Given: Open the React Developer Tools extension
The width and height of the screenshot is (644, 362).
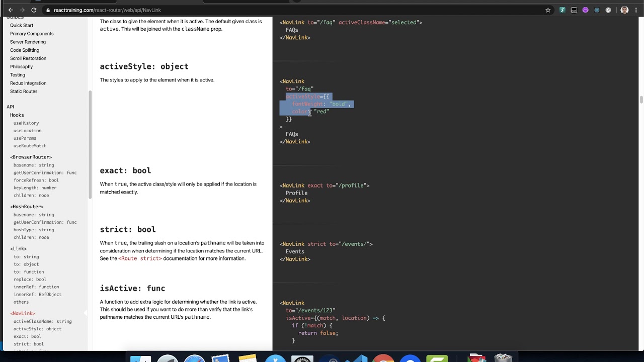Looking at the screenshot, I should [597, 10].
